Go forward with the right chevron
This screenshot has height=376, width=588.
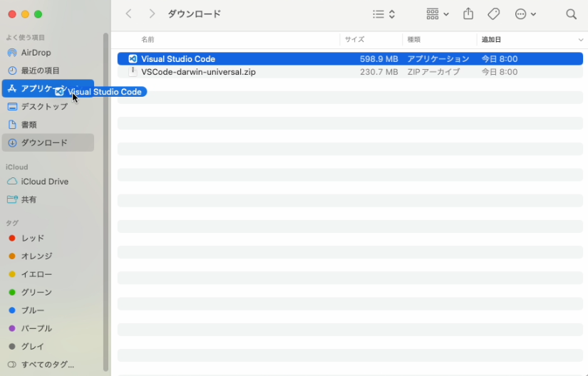coord(152,14)
